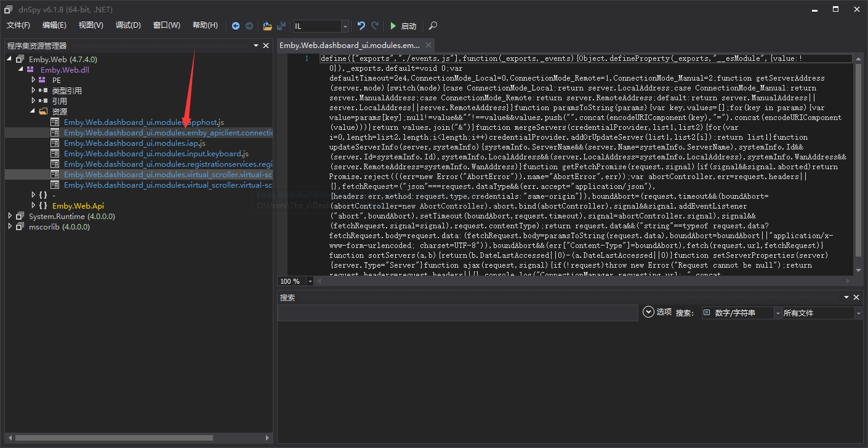Screen dimensions: 868x448
Task: Click resource icon beside apphost.js
Action: (x=55, y=122)
